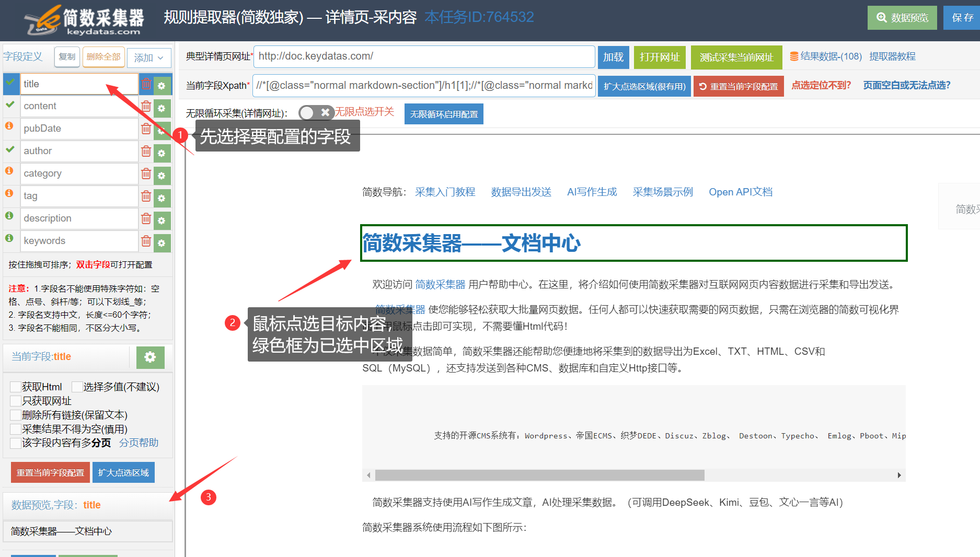Viewport: 980px width, 557px height.
Task: Tick 删除所有链接(保留文本) checkbox
Action: pos(16,415)
